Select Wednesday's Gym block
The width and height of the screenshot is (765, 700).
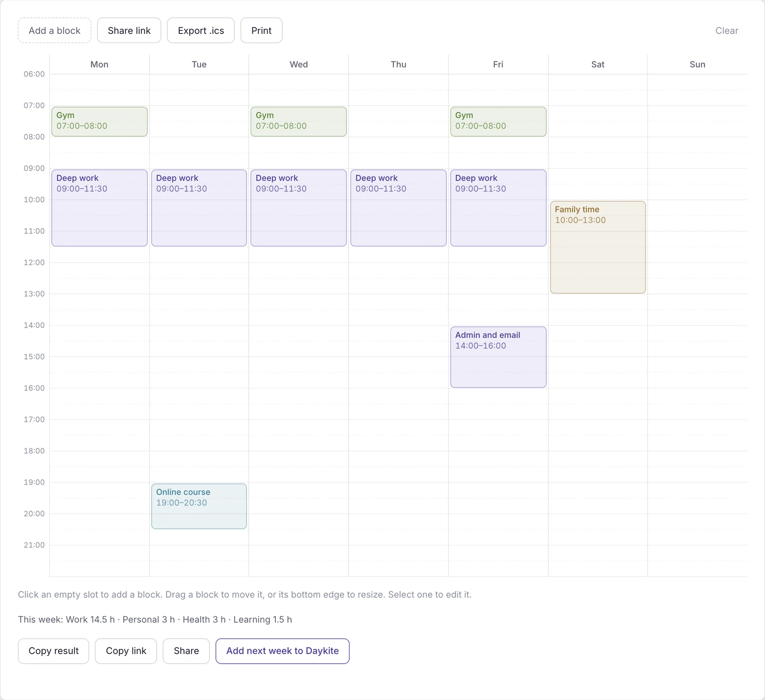(299, 121)
